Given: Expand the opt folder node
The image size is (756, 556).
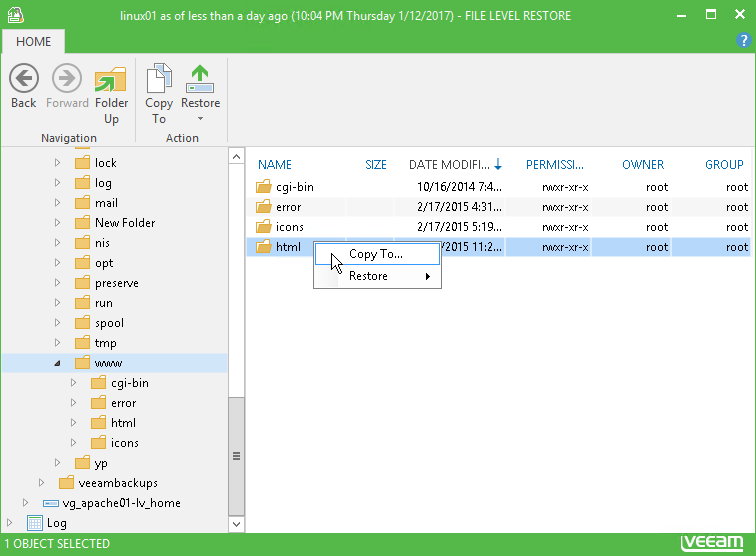Looking at the screenshot, I should (57, 263).
